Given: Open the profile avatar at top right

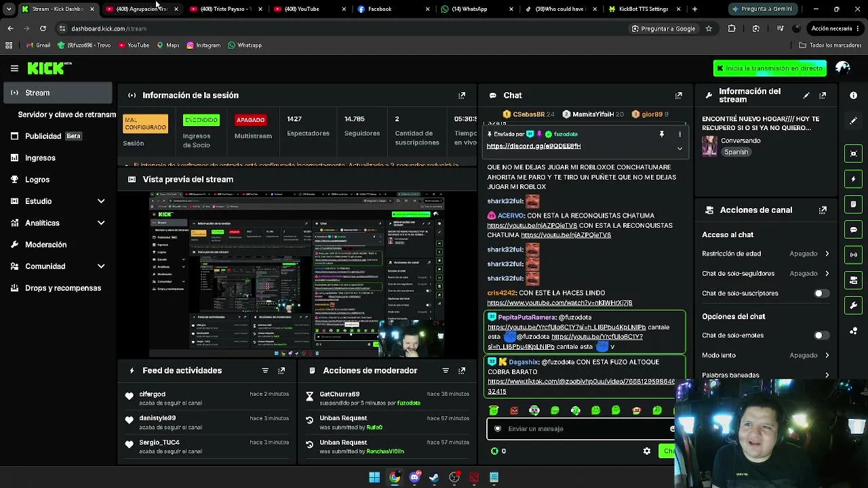Looking at the screenshot, I should [x=843, y=68].
